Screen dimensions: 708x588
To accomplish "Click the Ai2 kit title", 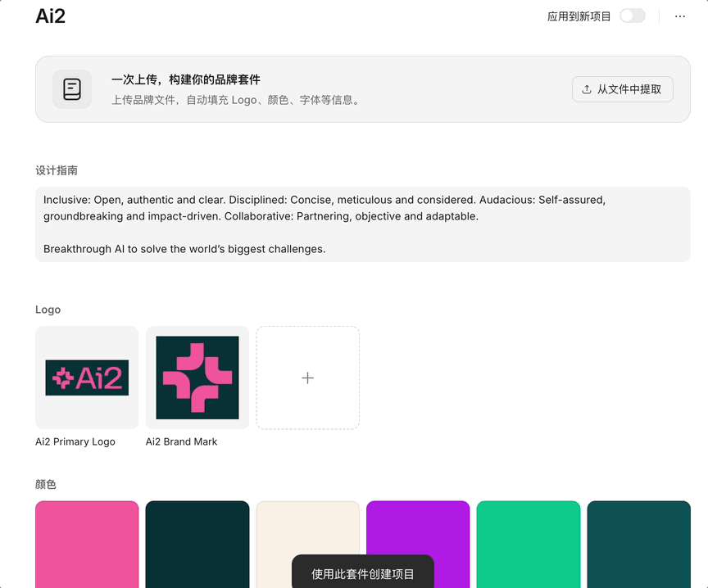I will click(51, 16).
